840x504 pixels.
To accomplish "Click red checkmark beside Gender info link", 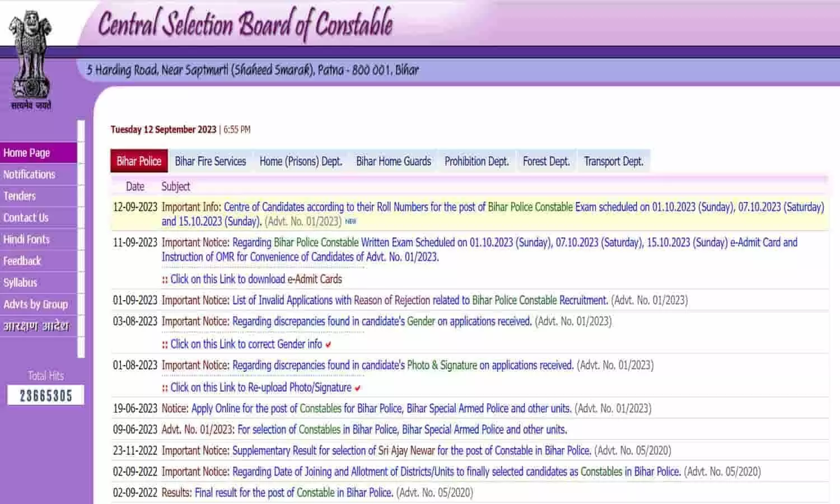I will pos(328,344).
